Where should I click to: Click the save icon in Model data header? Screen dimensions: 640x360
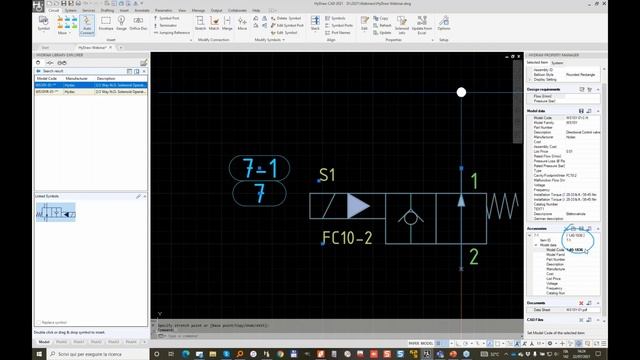coord(581,111)
